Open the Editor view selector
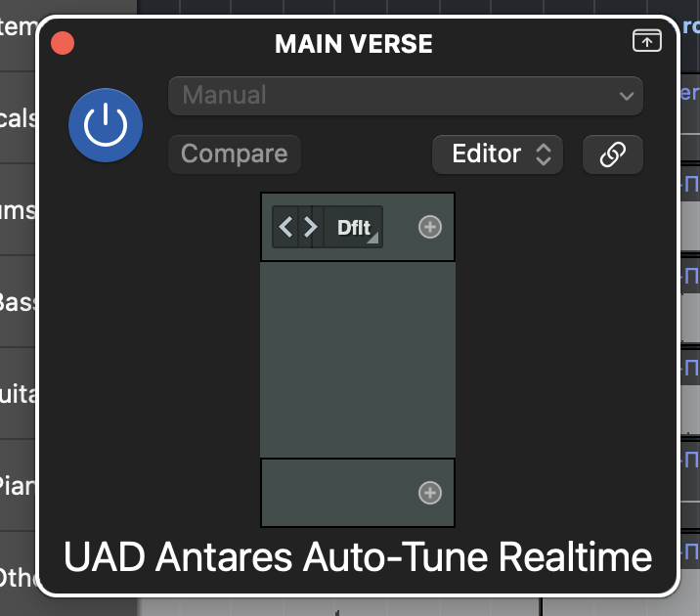This screenshot has height=616, width=700. (498, 154)
